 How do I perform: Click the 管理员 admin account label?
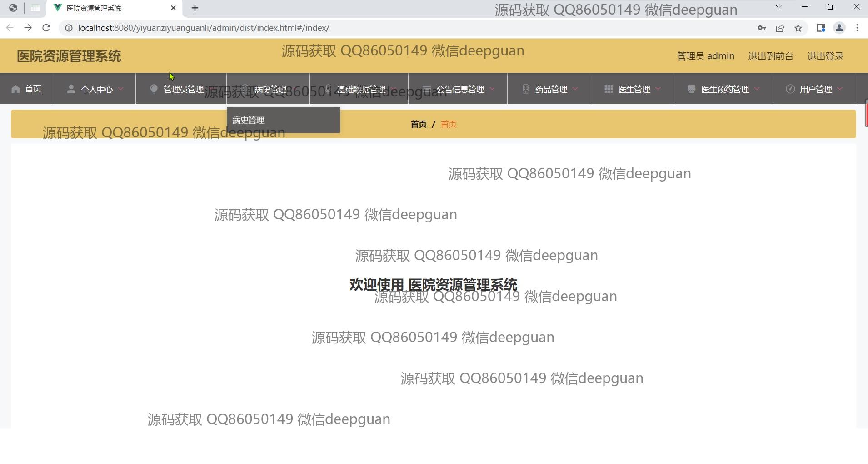pyautogui.click(x=706, y=56)
